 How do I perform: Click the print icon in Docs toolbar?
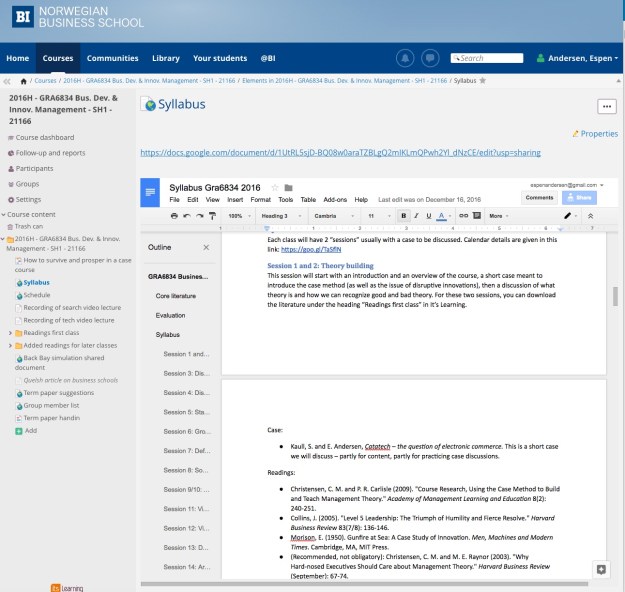click(175, 215)
